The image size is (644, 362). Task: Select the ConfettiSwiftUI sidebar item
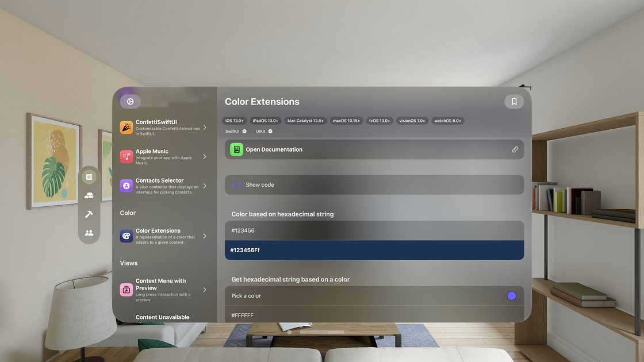click(164, 127)
